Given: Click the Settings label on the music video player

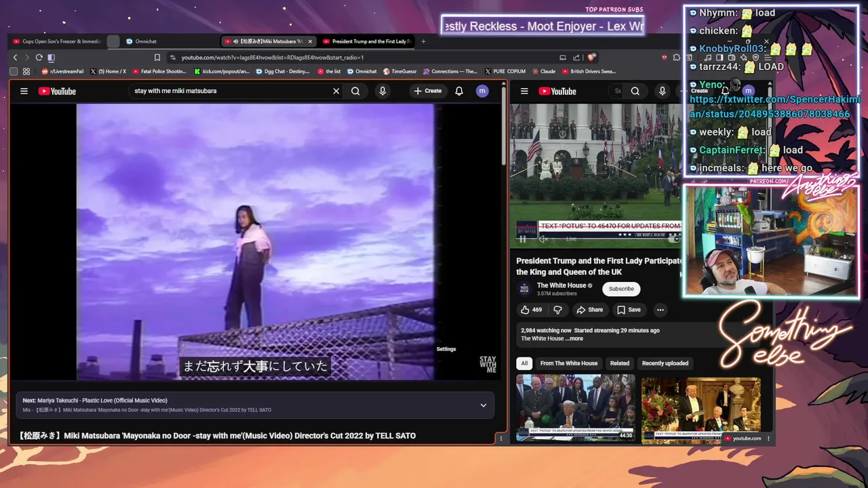Looking at the screenshot, I should [x=446, y=349].
